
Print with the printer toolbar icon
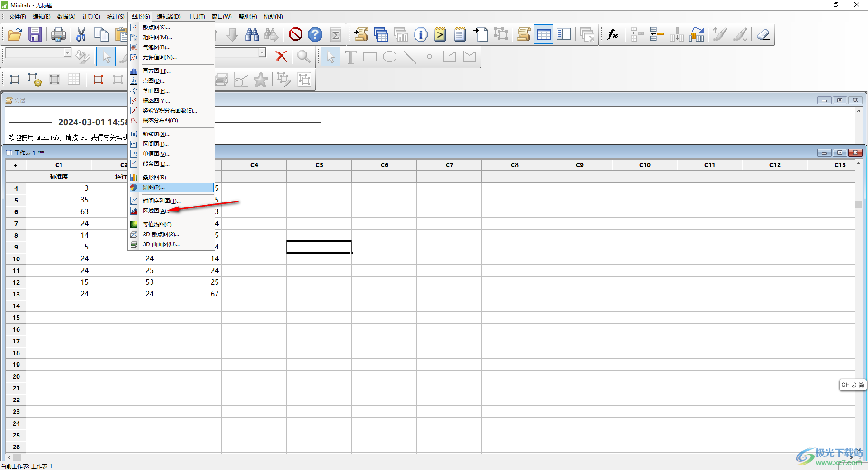tap(58, 34)
